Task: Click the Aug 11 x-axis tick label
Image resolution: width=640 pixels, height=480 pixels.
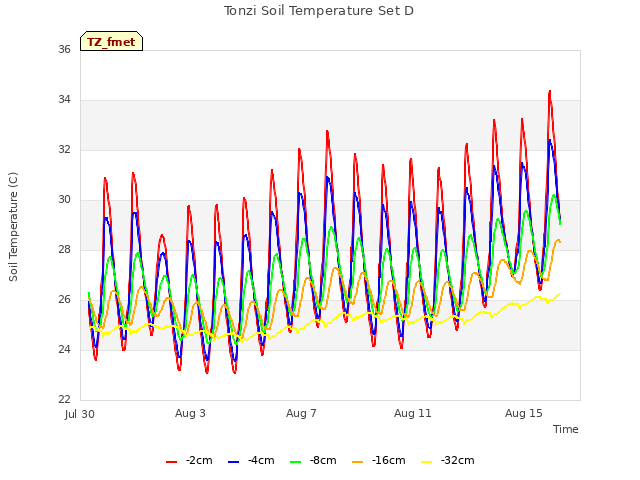Action: pyautogui.click(x=413, y=413)
